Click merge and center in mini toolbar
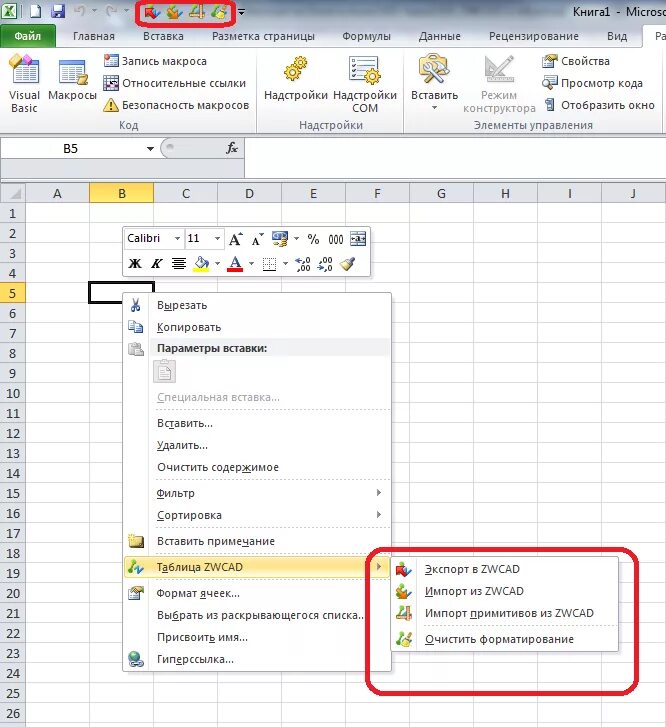This screenshot has width=666, height=727. (x=358, y=239)
